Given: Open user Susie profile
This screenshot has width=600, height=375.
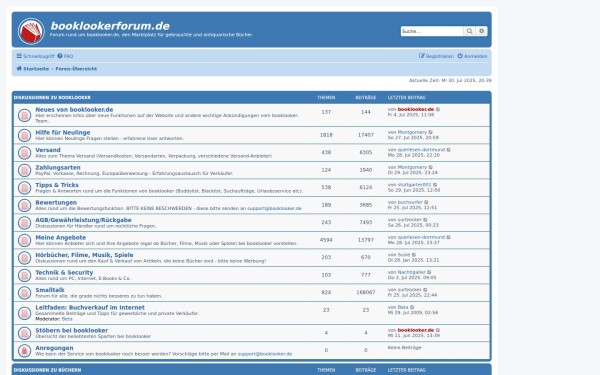Looking at the screenshot, I should pos(404,255).
